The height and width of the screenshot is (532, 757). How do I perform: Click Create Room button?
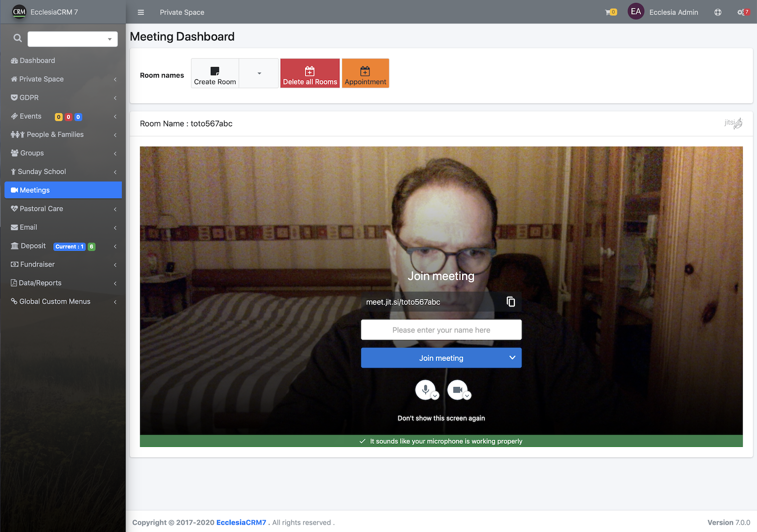(215, 73)
